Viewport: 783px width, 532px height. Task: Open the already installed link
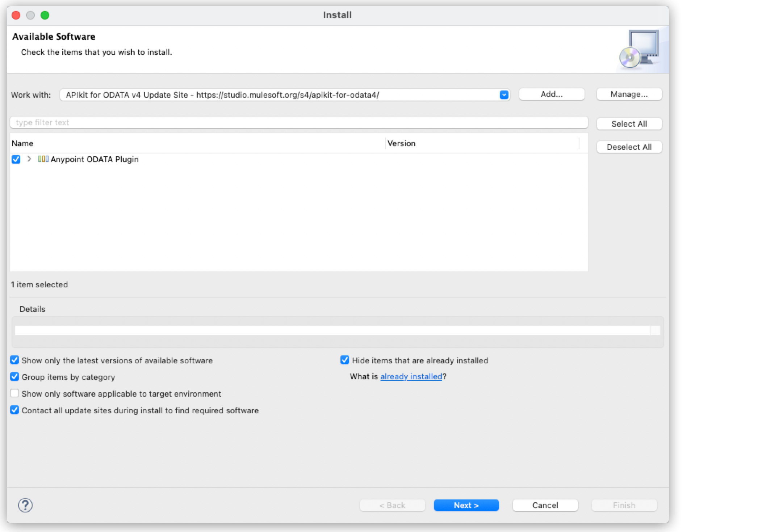pyautogui.click(x=411, y=376)
